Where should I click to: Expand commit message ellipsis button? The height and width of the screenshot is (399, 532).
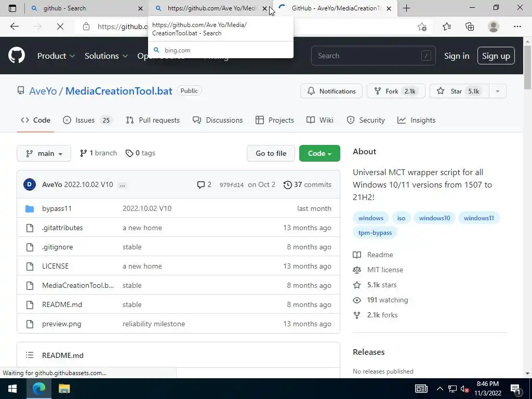123,185
